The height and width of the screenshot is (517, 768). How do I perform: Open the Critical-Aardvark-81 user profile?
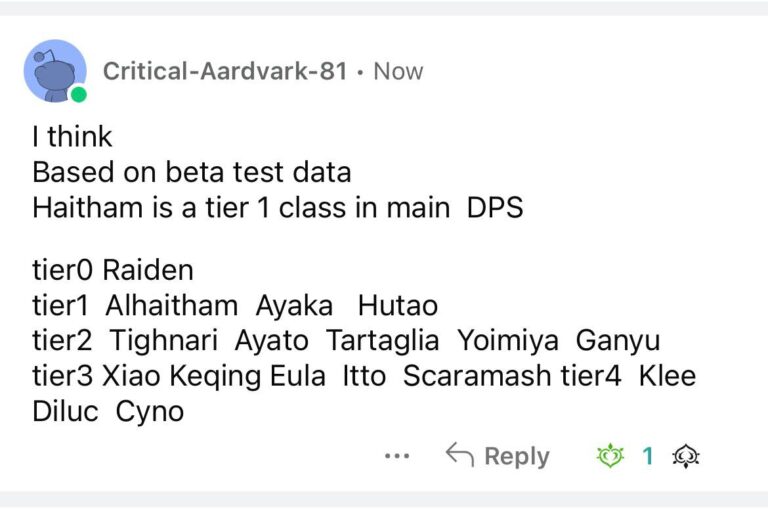(225, 71)
